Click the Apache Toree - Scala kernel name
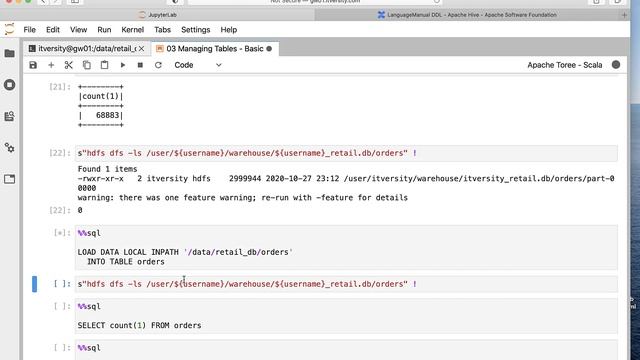The width and height of the screenshot is (640, 360). pyautogui.click(x=564, y=65)
